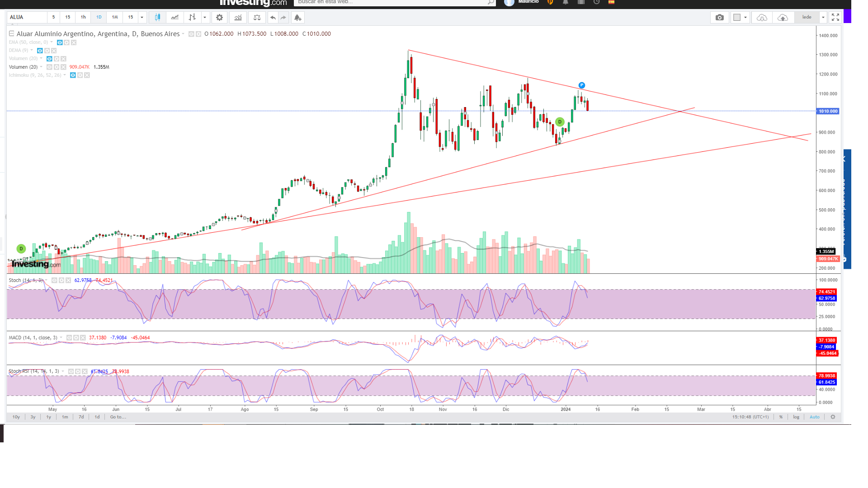868x488 pixels.
Task: Toggle visibility eye of the Ichimoku indicator
Action: coord(72,75)
